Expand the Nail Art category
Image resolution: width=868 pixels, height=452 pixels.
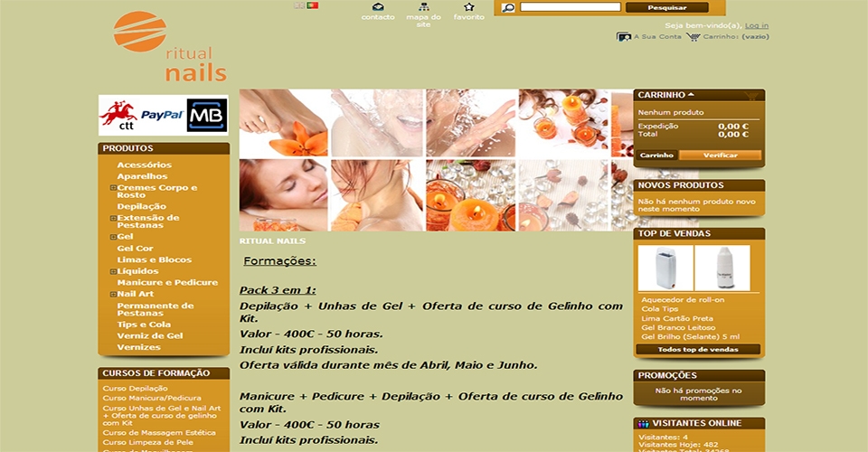click(113, 295)
